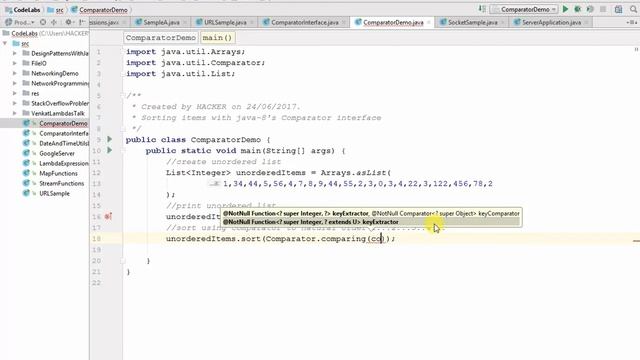Expand the VenkatLambdasTalk folder
The image size is (640, 360).
[15, 113]
